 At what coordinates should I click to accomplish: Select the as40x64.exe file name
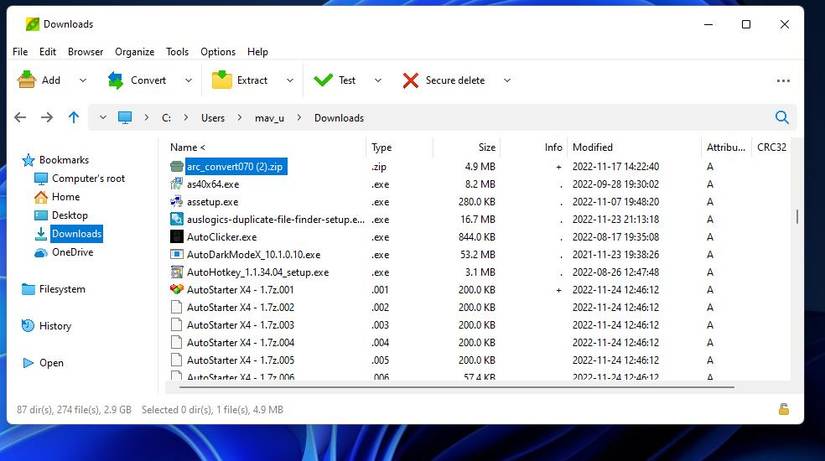tap(213, 184)
